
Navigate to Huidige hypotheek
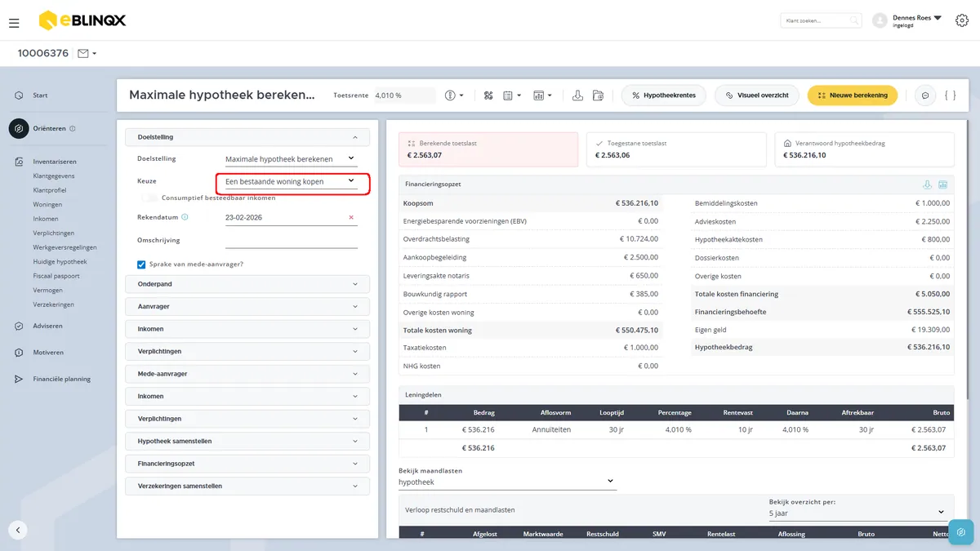(x=60, y=261)
